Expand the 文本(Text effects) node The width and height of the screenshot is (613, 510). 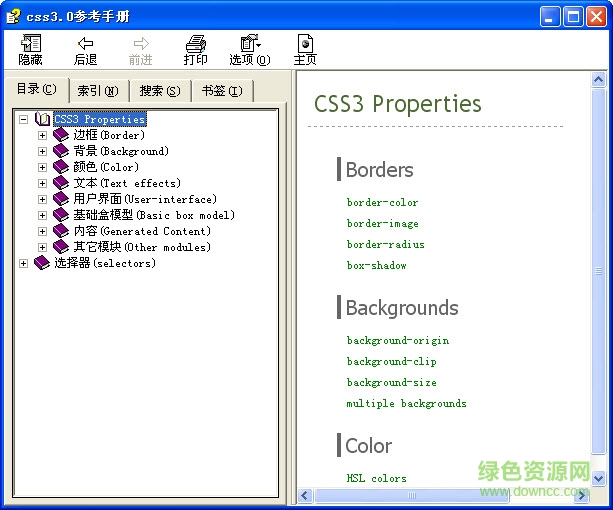click(x=42, y=184)
